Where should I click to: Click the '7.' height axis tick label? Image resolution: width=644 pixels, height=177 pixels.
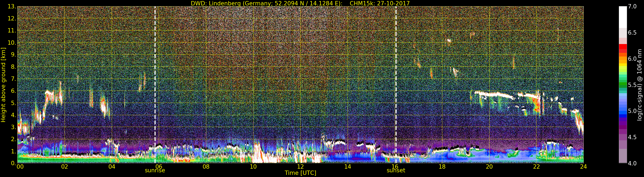click(x=13, y=79)
